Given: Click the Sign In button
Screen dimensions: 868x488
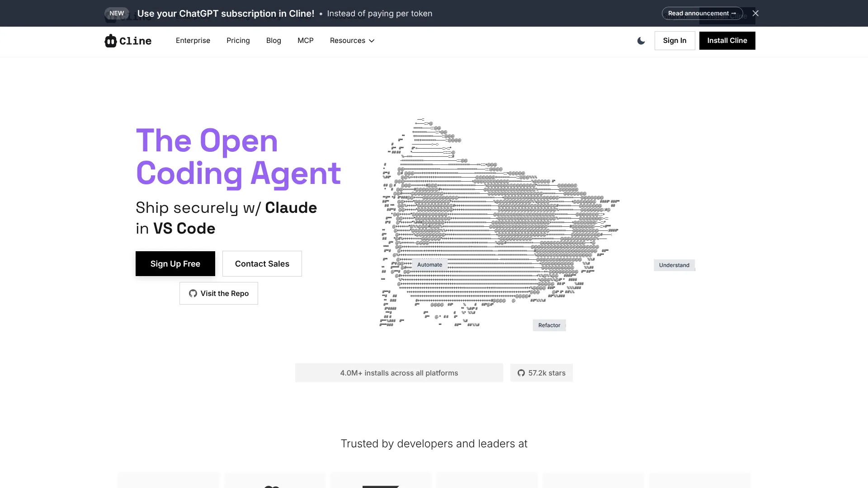Looking at the screenshot, I should tap(675, 41).
